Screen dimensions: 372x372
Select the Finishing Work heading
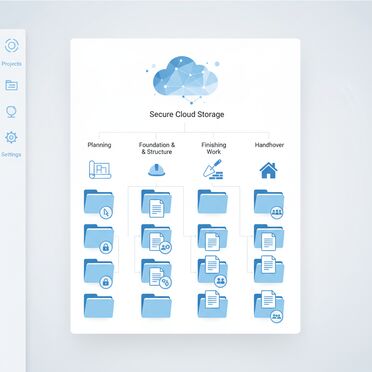point(214,148)
